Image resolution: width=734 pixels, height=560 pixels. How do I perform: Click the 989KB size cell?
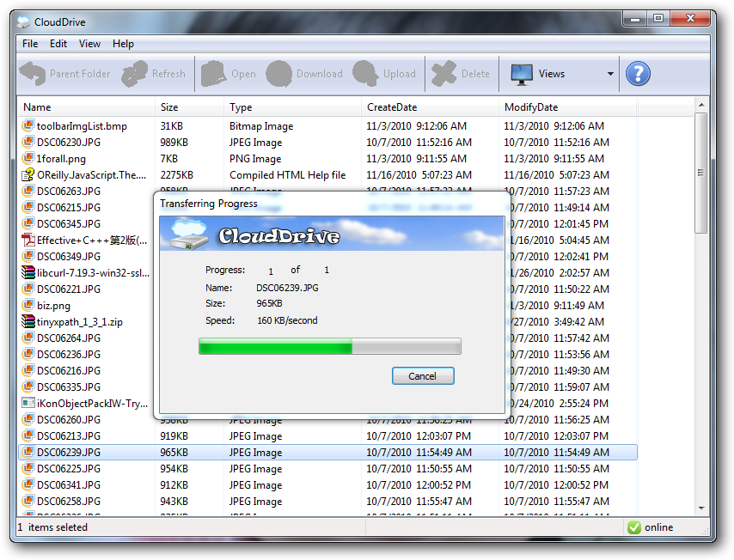point(174,143)
